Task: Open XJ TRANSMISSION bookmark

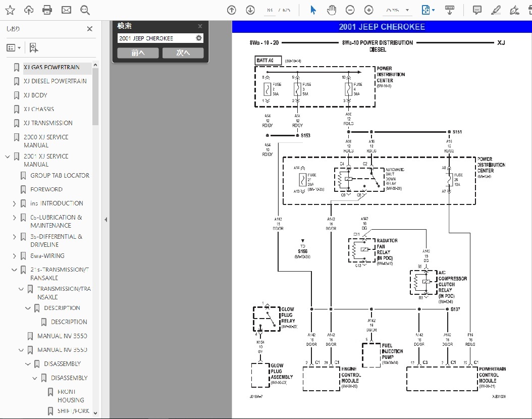Action: click(x=48, y=123)
